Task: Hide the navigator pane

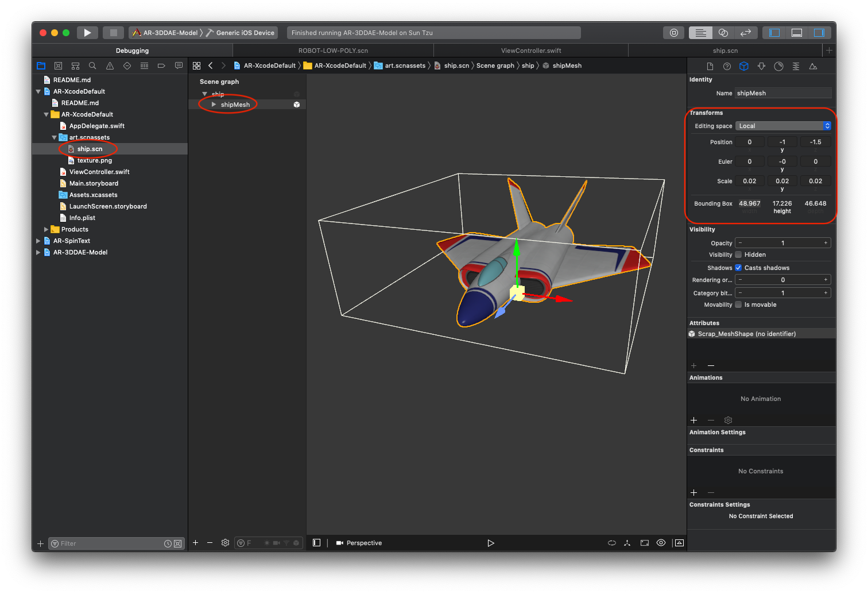Action: coord(774,33)
